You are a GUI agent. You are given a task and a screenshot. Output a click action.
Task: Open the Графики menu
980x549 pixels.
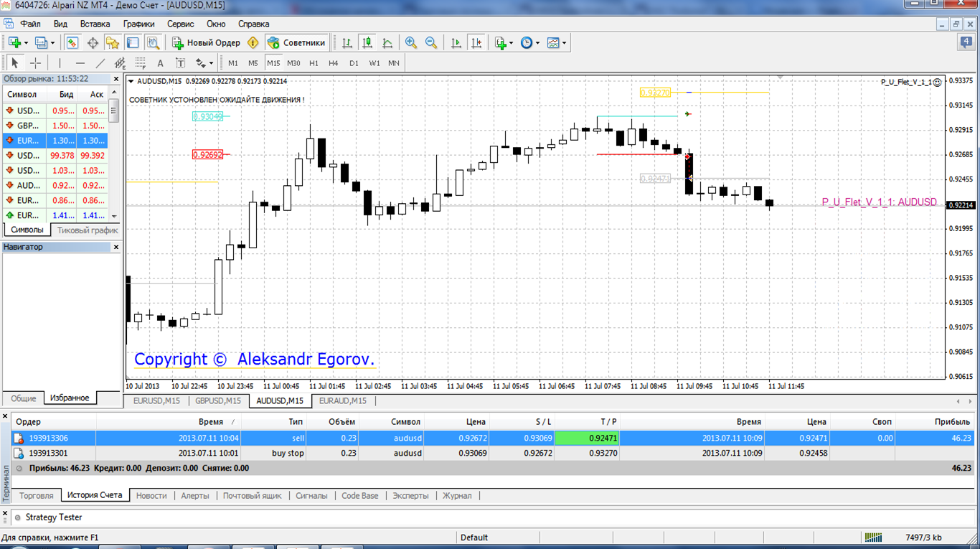[x=138, y=24]
